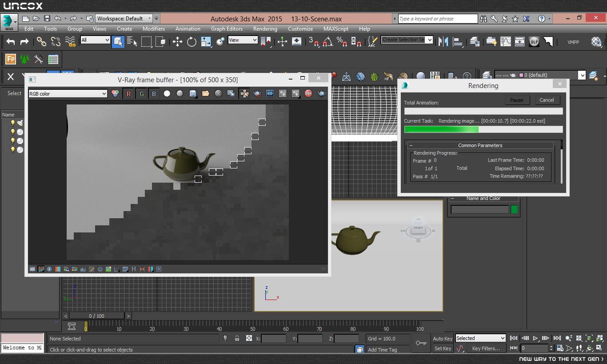Cancel the rendering in progress
This screenshot has height=364, width=607.
click(547, 100)
